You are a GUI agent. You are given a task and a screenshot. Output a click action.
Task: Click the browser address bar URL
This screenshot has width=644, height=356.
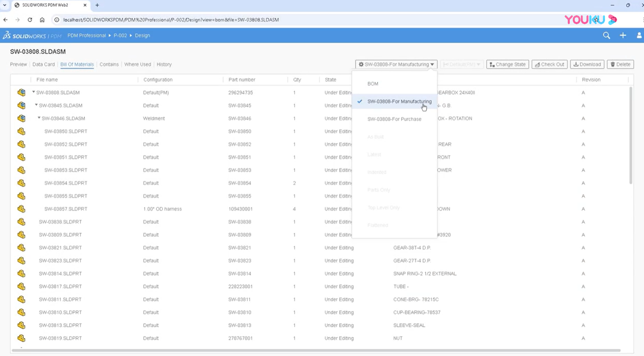point(171,19)
